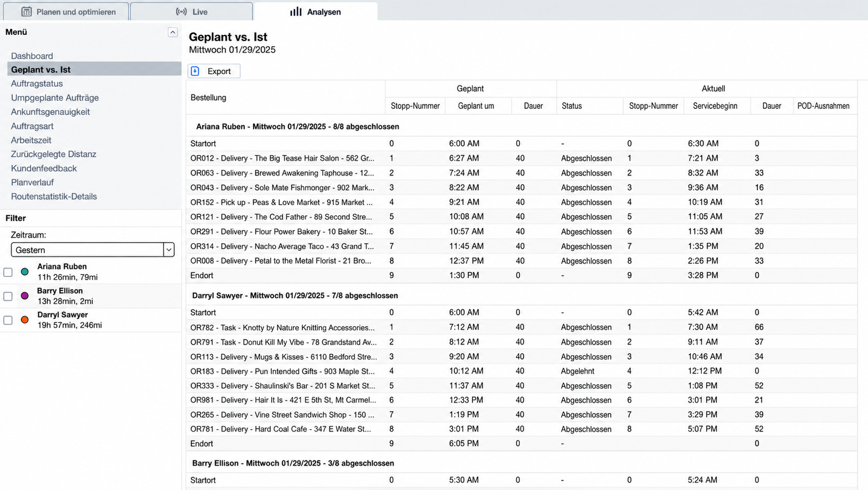868x490 pixels.
Task: Collapse the Menü panel with the chevron
Action: pyautogui.click(x=173, y=32)
